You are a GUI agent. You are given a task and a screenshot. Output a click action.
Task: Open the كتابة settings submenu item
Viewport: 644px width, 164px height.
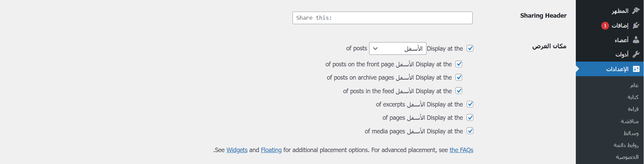(633, 97)
